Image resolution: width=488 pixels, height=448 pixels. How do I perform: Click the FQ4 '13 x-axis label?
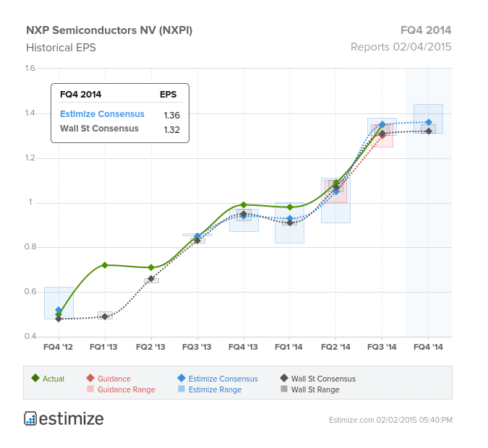pyautogui.click(x=243, y=347)
